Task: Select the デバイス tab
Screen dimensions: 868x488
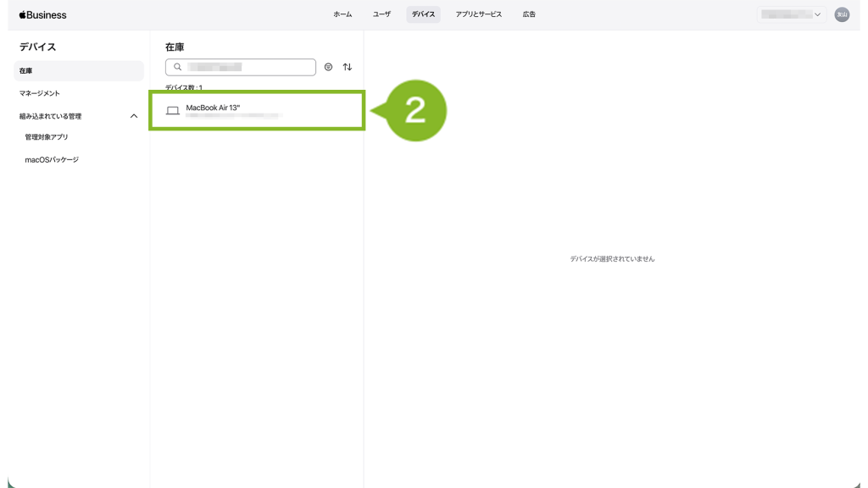Action: click(423, 14)
